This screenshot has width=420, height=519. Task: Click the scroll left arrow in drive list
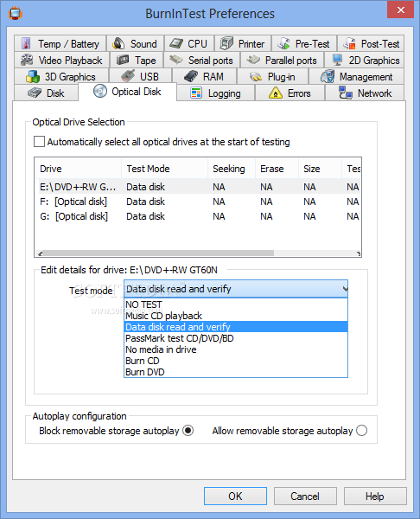[40, 253]
